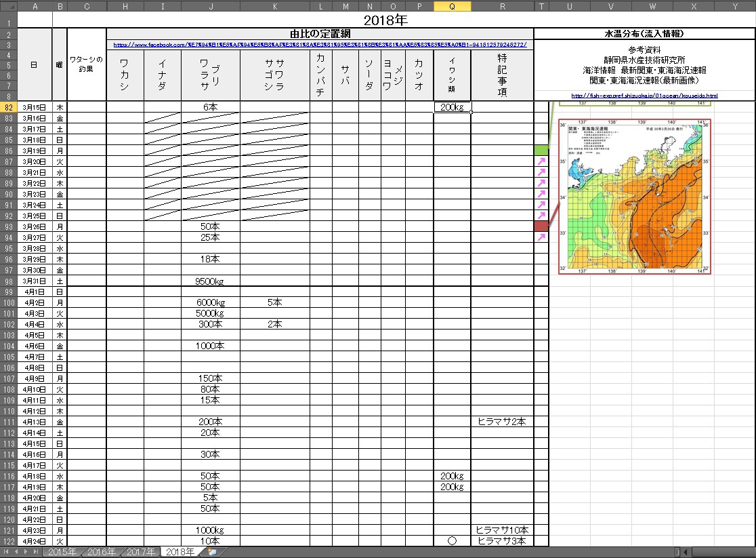Open the fish-exp shizuoka hyperlink
Screen dimensions: 756x558
click(x=644, y=96)
